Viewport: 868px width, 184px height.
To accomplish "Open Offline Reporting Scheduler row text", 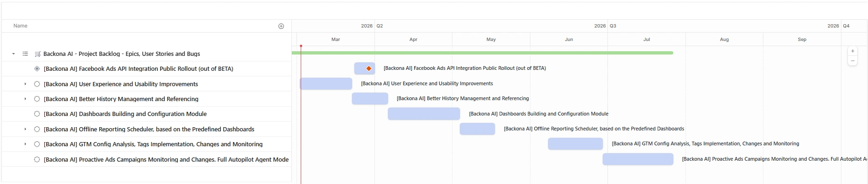I will pyautogui.click(x=149, y=129).
